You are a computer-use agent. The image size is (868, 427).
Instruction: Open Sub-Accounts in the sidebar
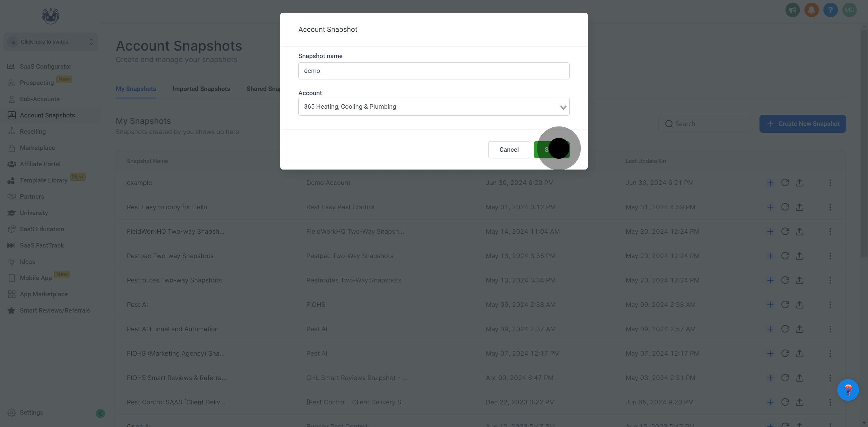point(39,99)
